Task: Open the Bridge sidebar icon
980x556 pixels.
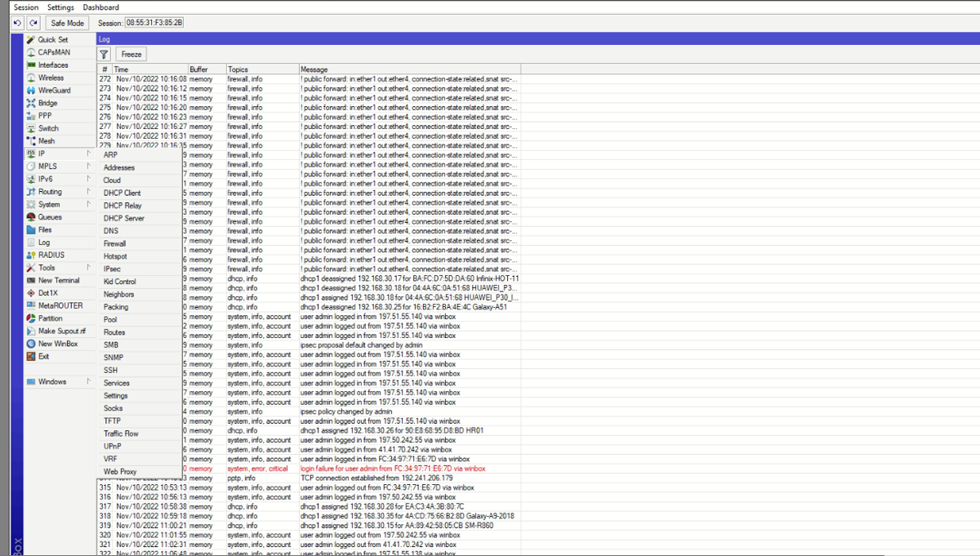Action: click(30, 103)
